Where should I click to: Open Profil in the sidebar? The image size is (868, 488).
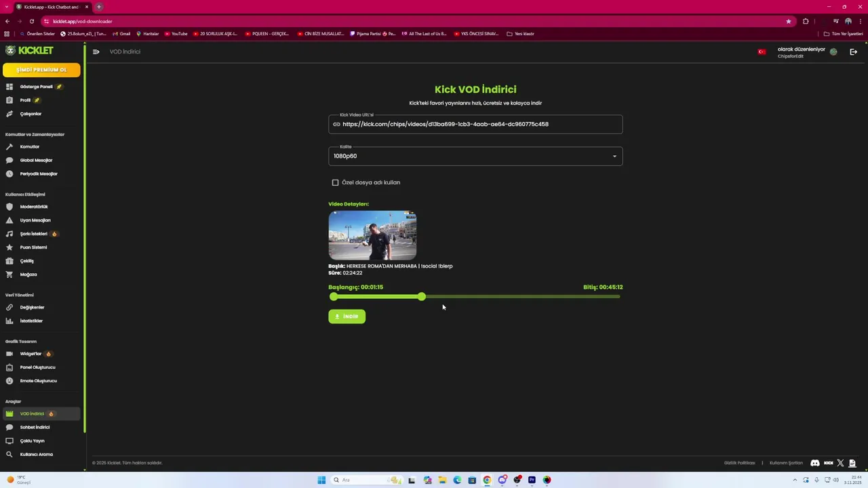tap(41, 100)
